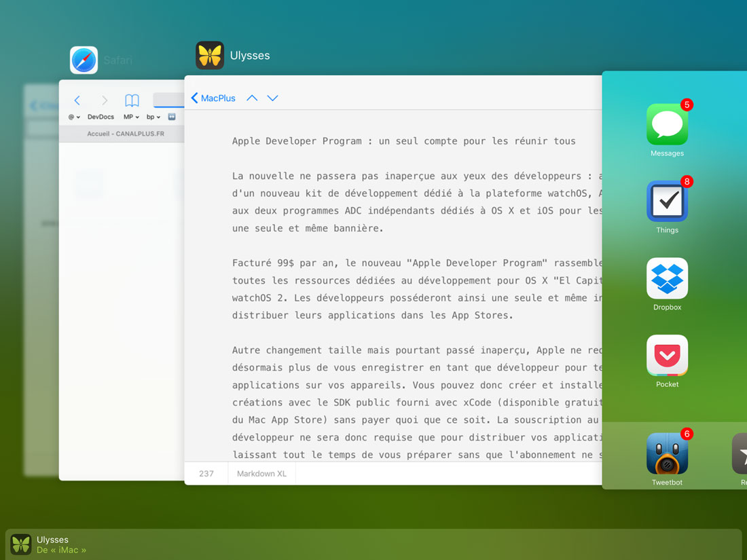Screen dimensions: 747x560
Task: Expand the @ favorites dropdown in Safari
Action: (x=74, y=117)
